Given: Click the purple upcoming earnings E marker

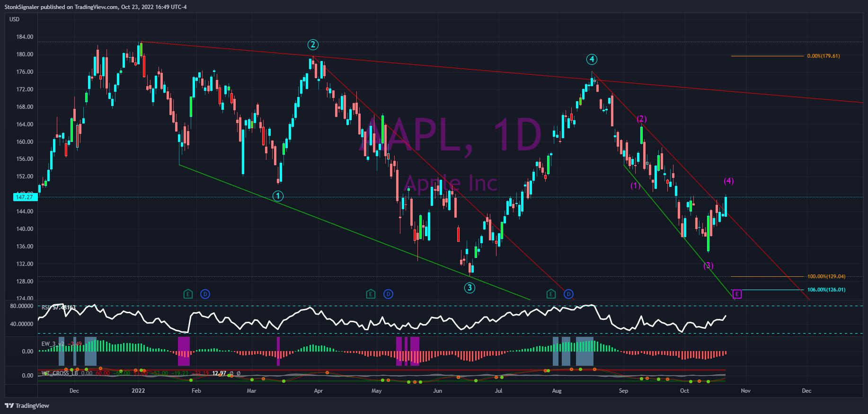Looking at the screenshot, I should point(737,294).
